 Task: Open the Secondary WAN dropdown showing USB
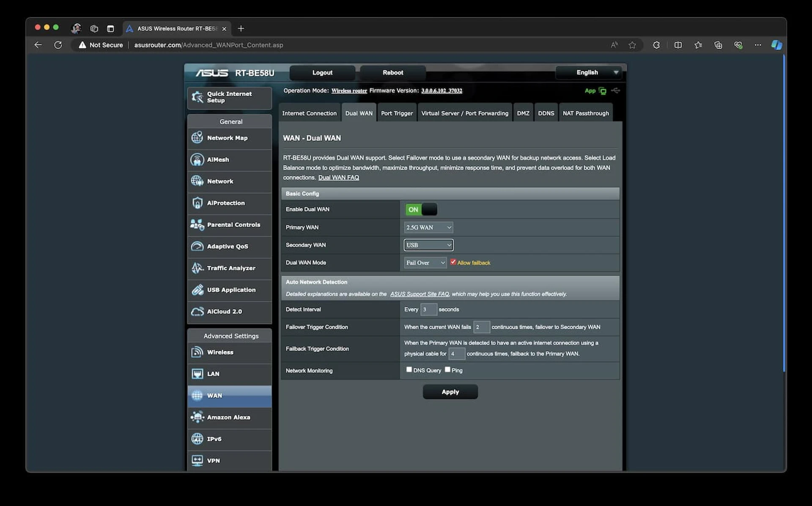coord(428,245)
